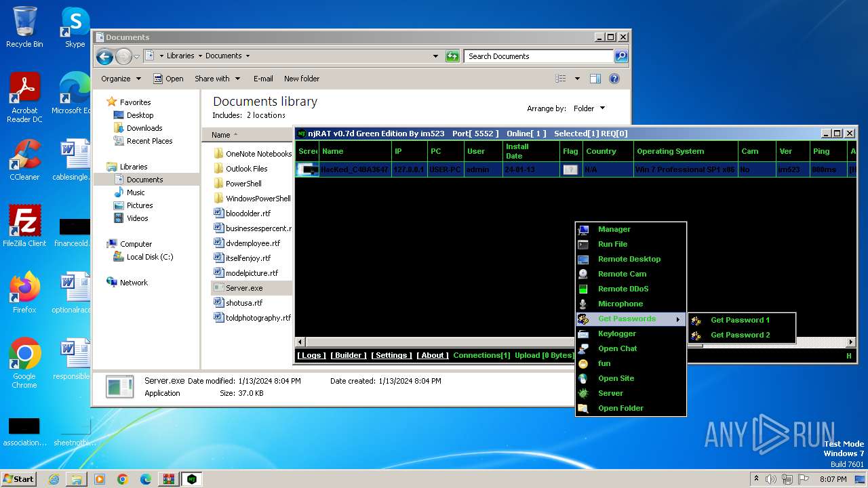Open the Acrobat Reader DC desktop icon

tap(24, 98)
